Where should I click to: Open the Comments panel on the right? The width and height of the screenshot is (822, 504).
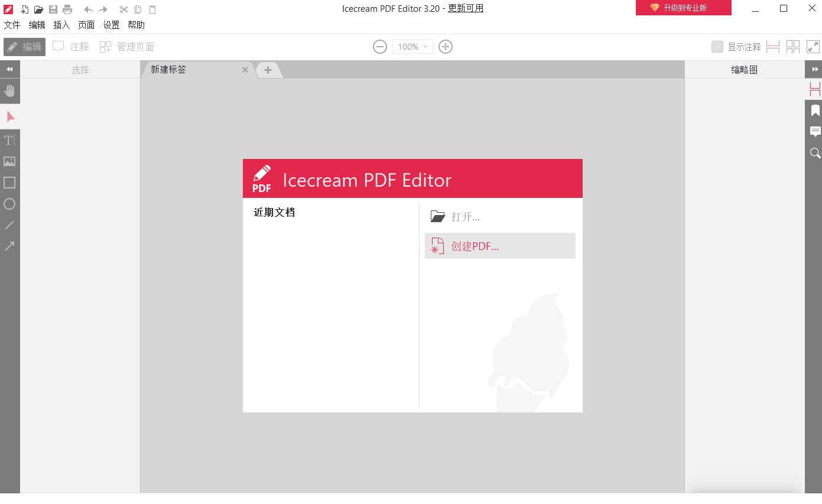(815, 131)
